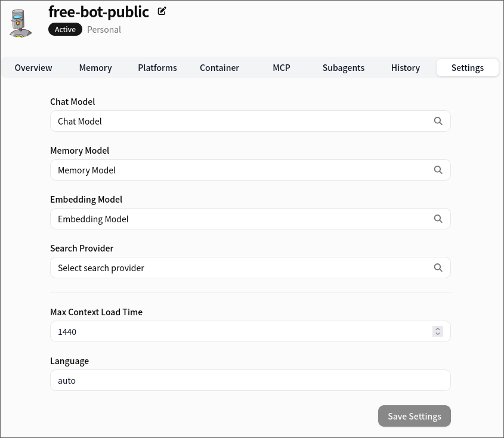The height and width of the screenshot is (438, 504).
Task: Click the edit icon beside free-bot-public
Action: (162, 11)
